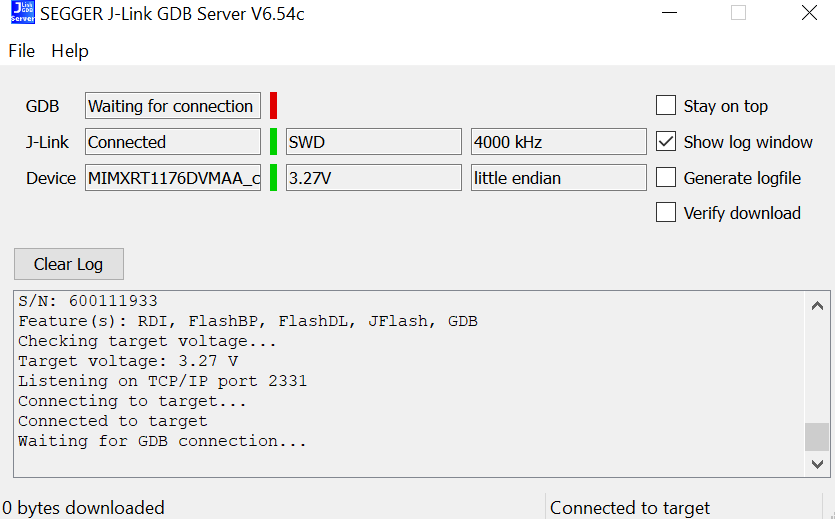Click the red GDB status indicator

273,106
